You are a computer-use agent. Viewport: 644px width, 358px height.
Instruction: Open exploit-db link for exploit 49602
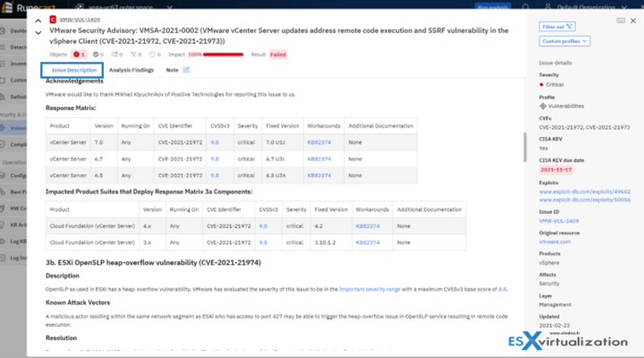[x=584, y=192]
